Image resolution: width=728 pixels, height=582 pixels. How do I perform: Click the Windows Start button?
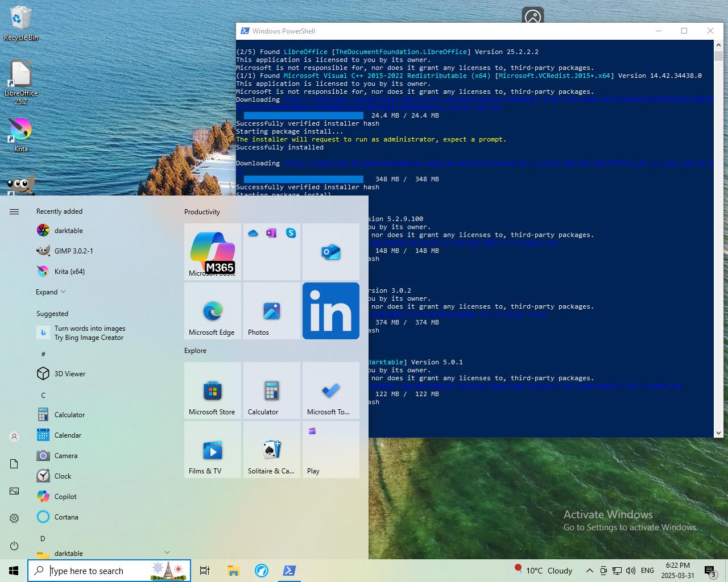(14, 571)
